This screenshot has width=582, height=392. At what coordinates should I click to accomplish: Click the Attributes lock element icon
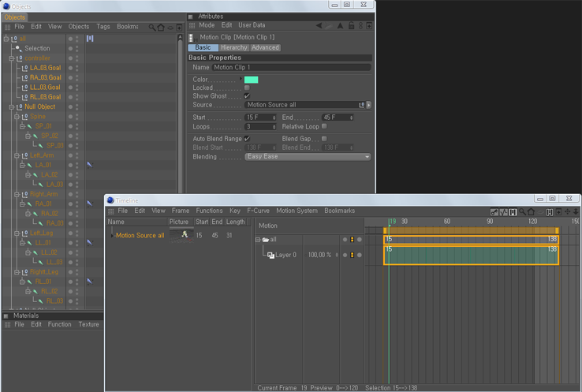tap(351, 25)
